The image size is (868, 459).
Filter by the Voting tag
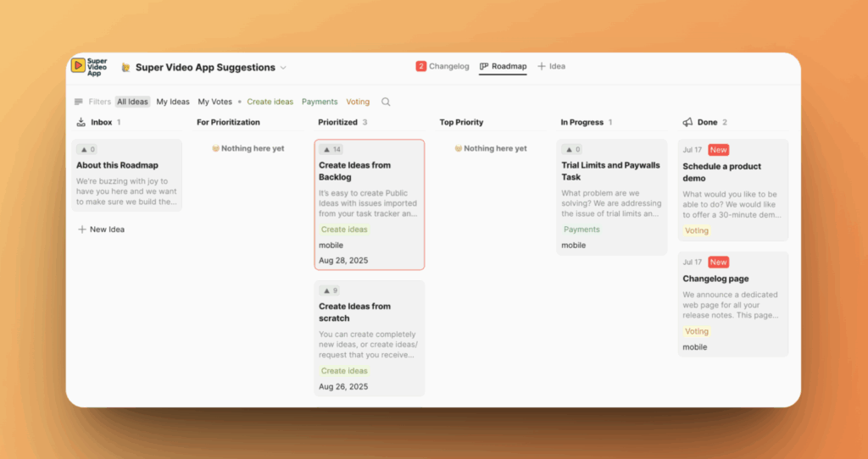pos(358,102)
